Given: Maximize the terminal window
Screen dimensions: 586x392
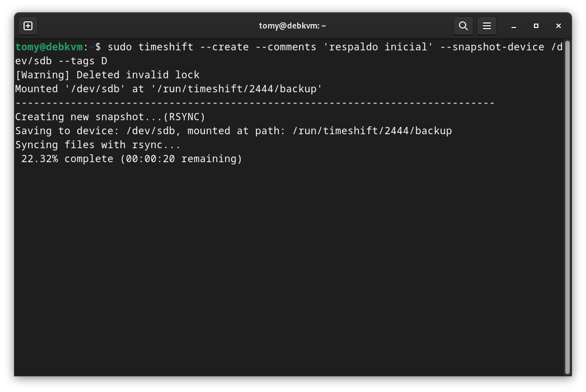Looking at the screenshot, I should point(536,26).
